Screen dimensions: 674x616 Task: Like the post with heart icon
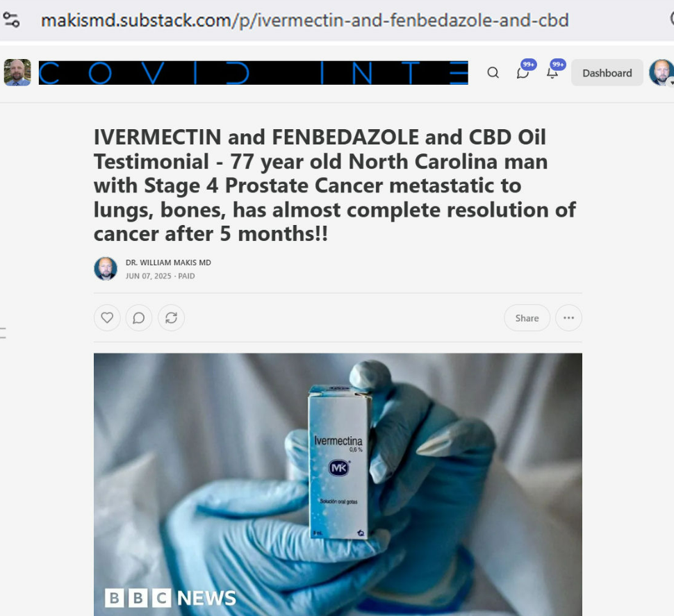coord(107,318)
